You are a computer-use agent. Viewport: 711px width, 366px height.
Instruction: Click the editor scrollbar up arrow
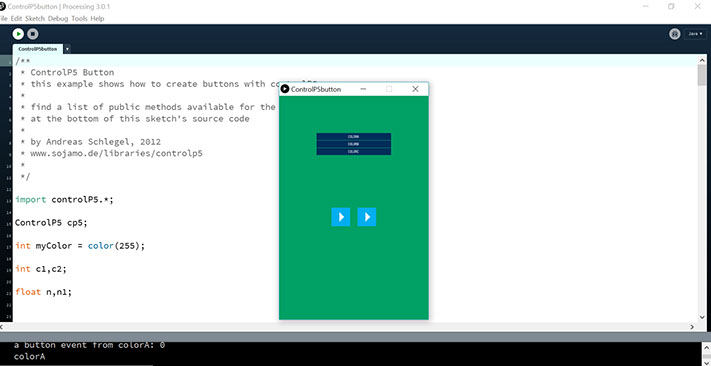(x=702, y=59)
